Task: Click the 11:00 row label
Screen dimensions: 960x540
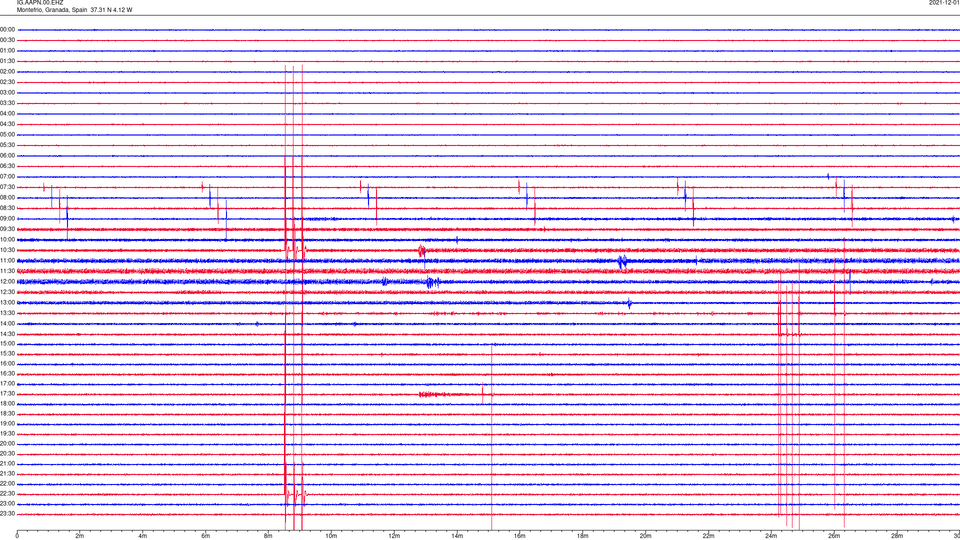Action: click(7, 260)
